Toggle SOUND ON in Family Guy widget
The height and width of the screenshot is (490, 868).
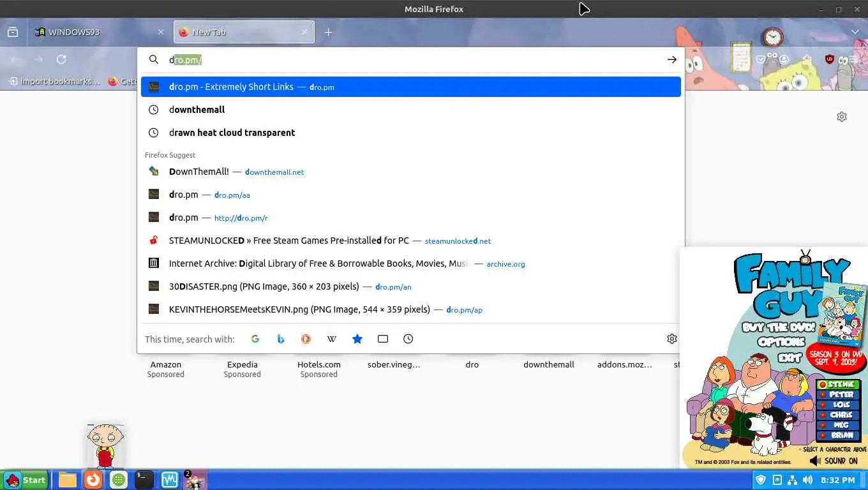[834, 461]
